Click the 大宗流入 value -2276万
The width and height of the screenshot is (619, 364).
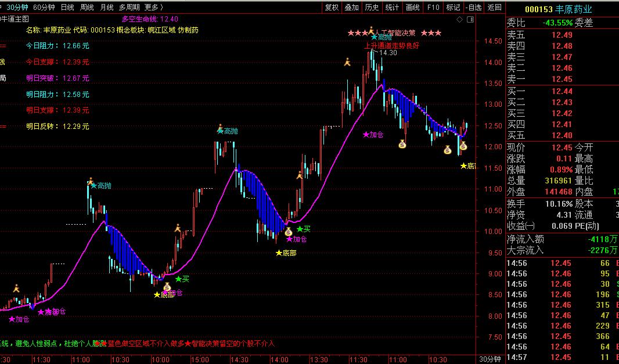pos(602,250)
